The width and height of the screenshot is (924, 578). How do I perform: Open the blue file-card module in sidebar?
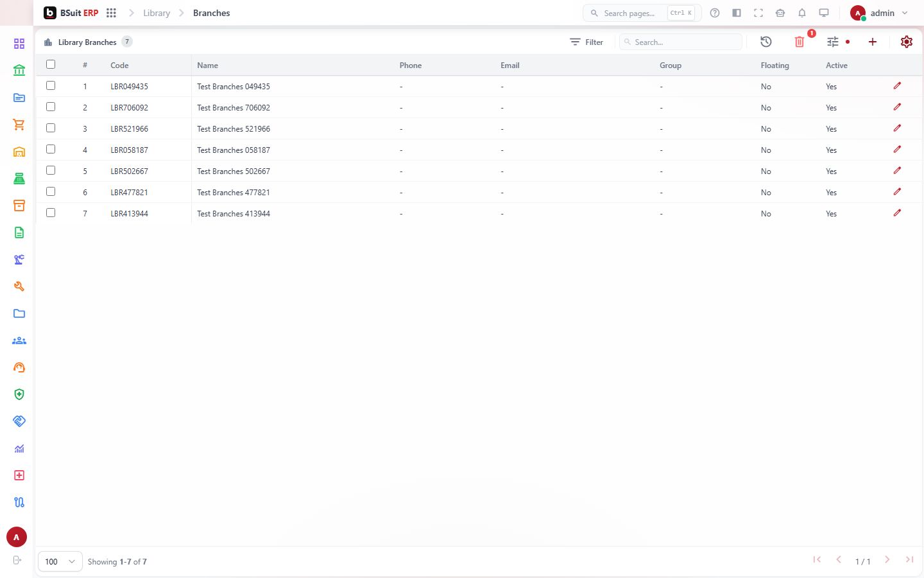pos(19,98)
